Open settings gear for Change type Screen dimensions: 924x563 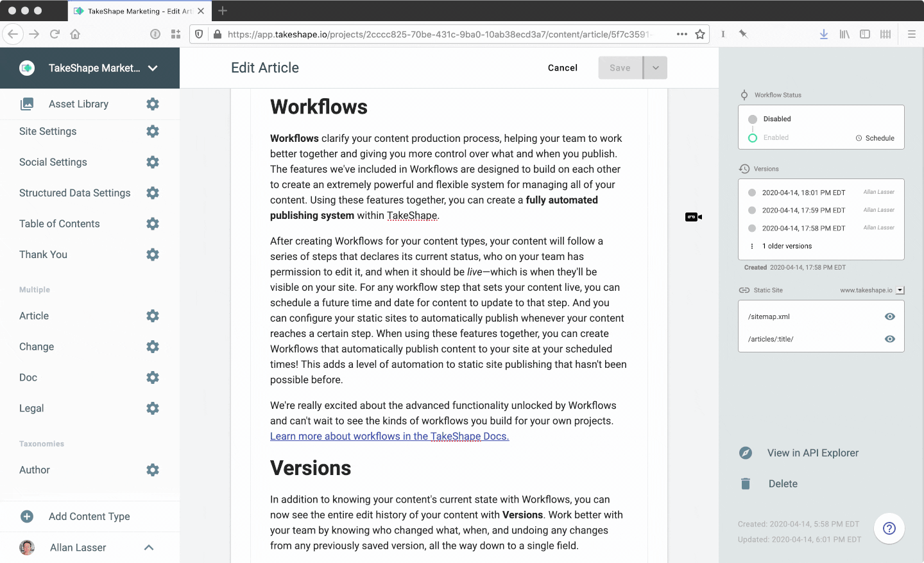pyautogui.click(x=153, y=347)
